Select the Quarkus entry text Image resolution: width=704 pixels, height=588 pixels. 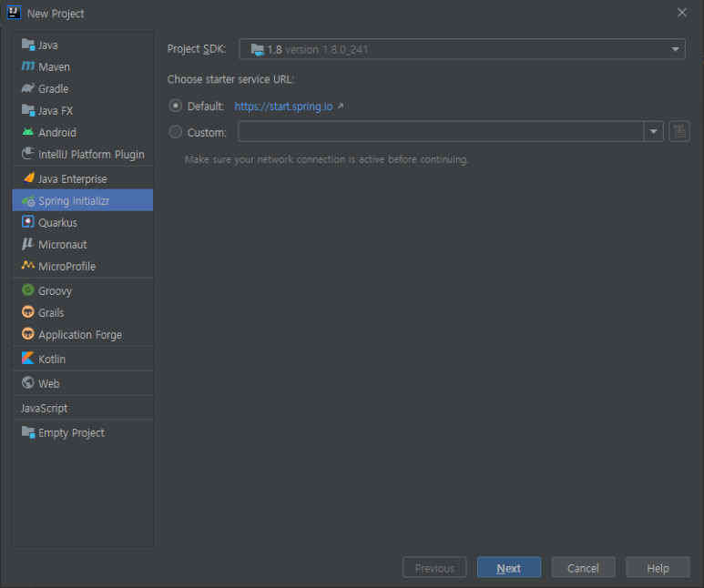58,223
